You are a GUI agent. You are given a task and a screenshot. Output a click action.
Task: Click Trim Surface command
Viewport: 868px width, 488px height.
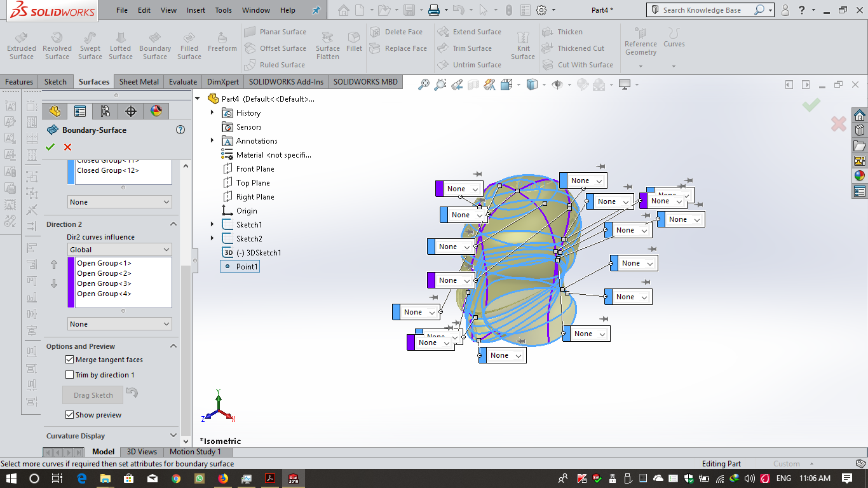tap(465, 48)
